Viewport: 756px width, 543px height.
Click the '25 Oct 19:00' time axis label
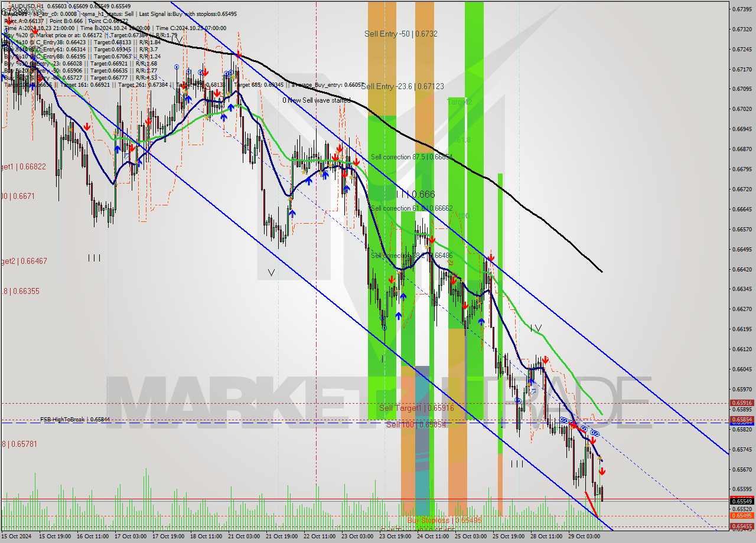508,537
